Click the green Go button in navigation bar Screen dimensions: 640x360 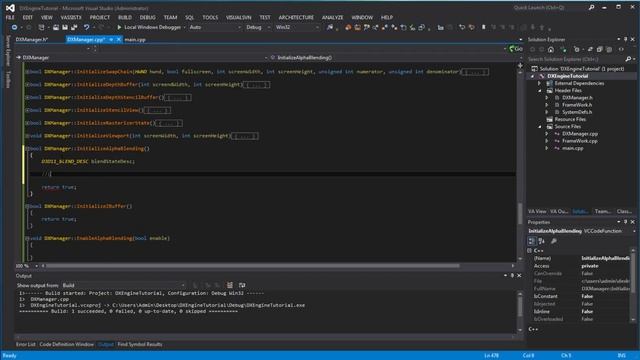pyautogui.click(x=516, y=49)
